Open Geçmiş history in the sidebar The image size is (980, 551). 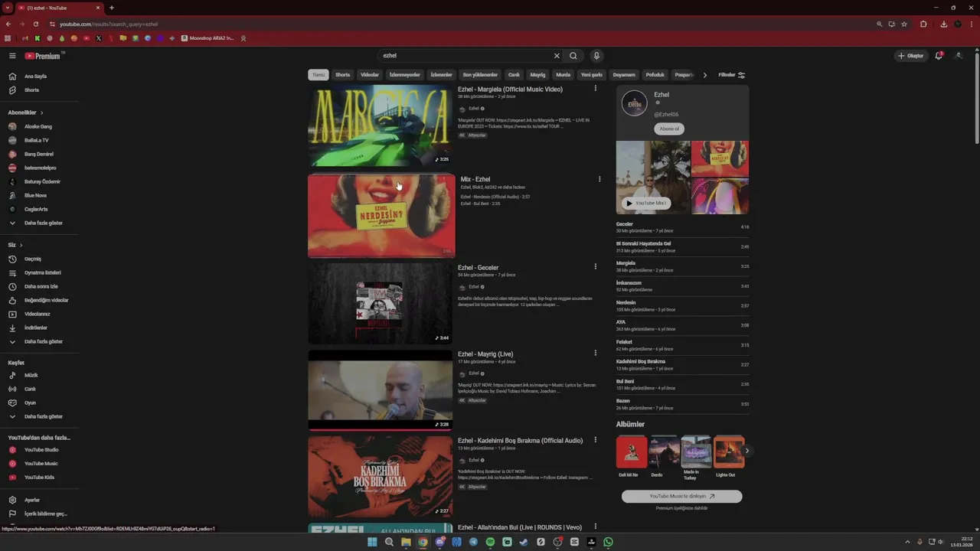(x=32, y=259)
